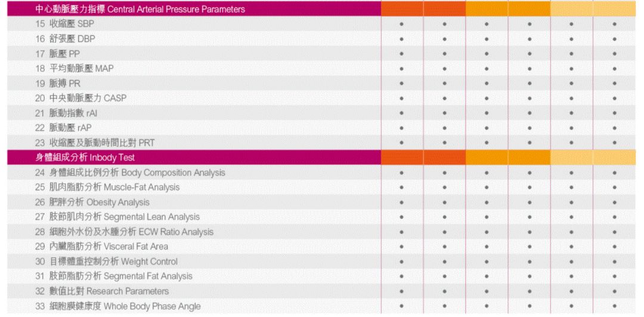Click Segmental Fat Analysis row label

[x=114, y=276]
